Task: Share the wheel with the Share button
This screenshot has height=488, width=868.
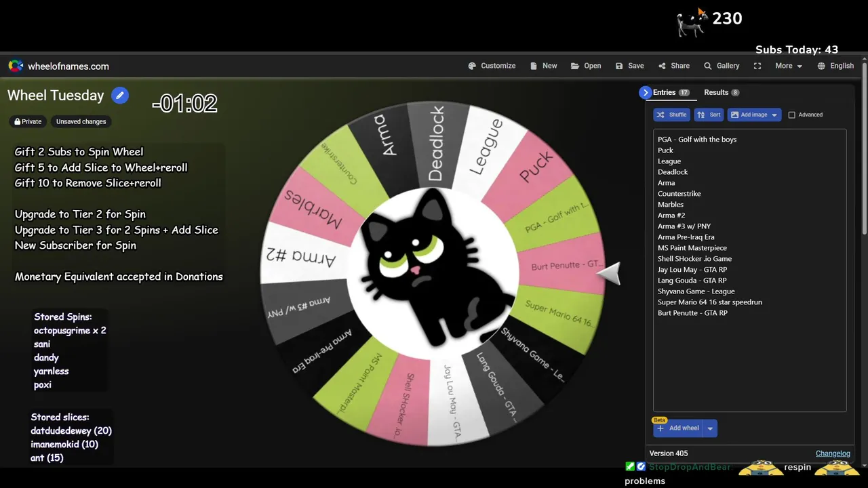Action: [673, 66]
